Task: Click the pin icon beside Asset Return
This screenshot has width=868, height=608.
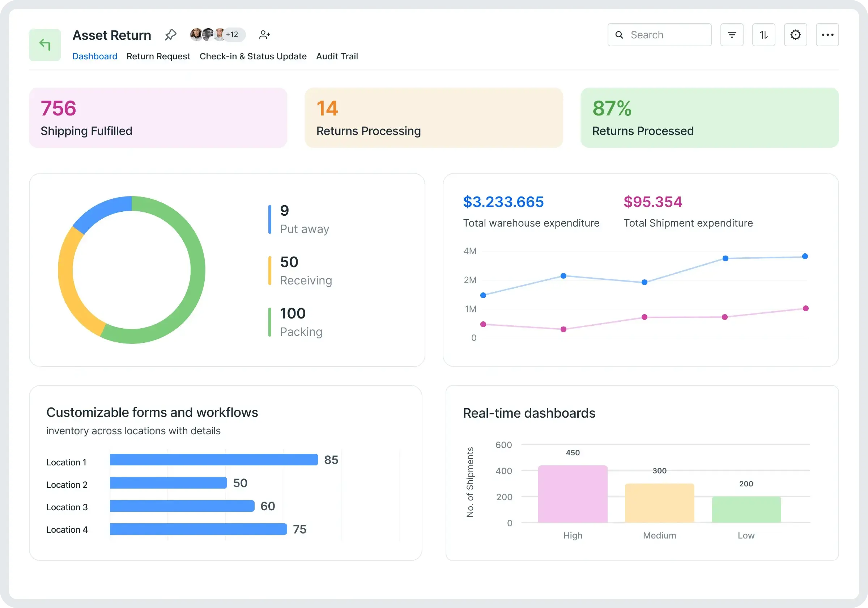Action: pos(170,35)
